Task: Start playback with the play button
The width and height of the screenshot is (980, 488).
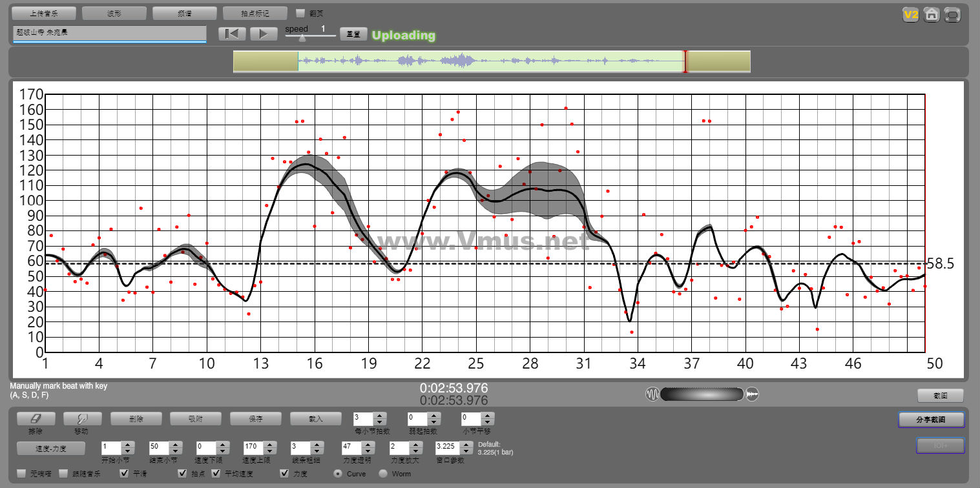Action: tap(264, 34)
